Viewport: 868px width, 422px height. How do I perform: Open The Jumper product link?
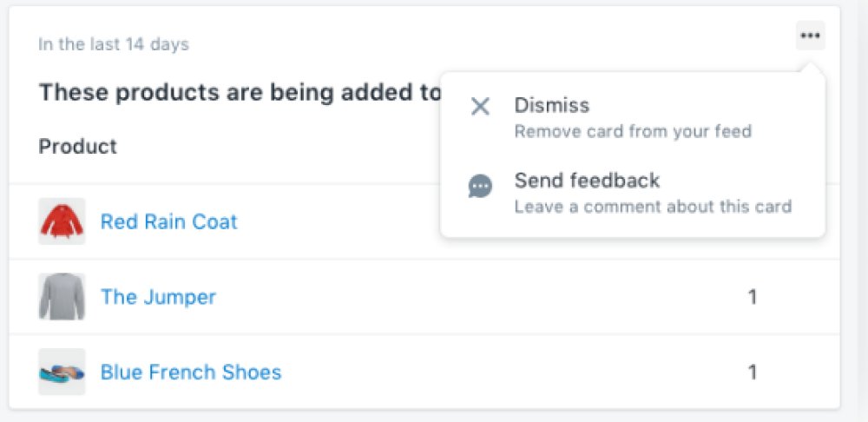tap(158, 297)
